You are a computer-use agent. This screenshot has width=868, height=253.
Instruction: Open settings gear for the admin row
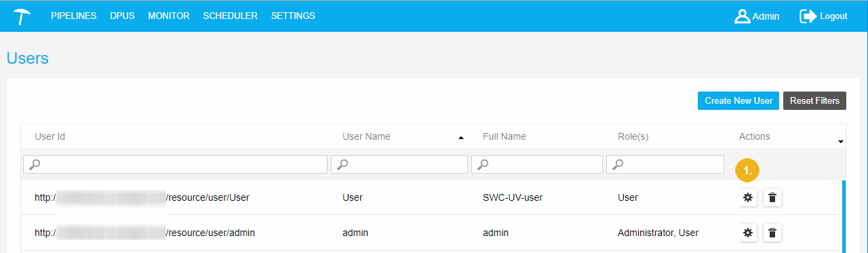pyautogui.click(x=748, y=233)
